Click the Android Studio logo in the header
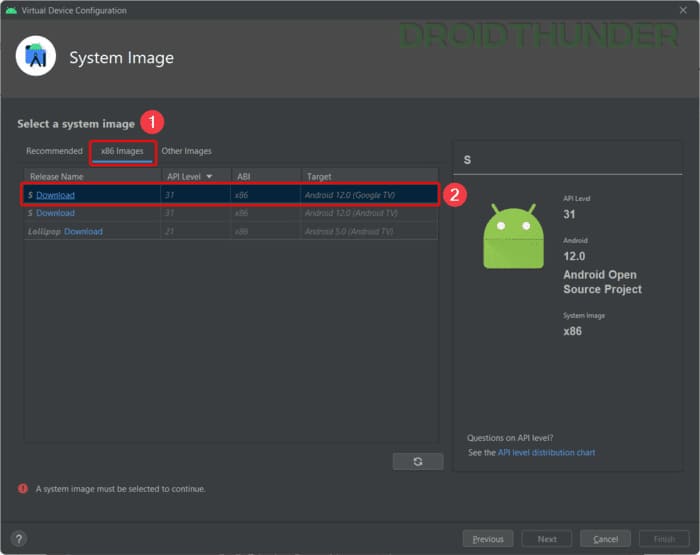 tap(36, 56)
